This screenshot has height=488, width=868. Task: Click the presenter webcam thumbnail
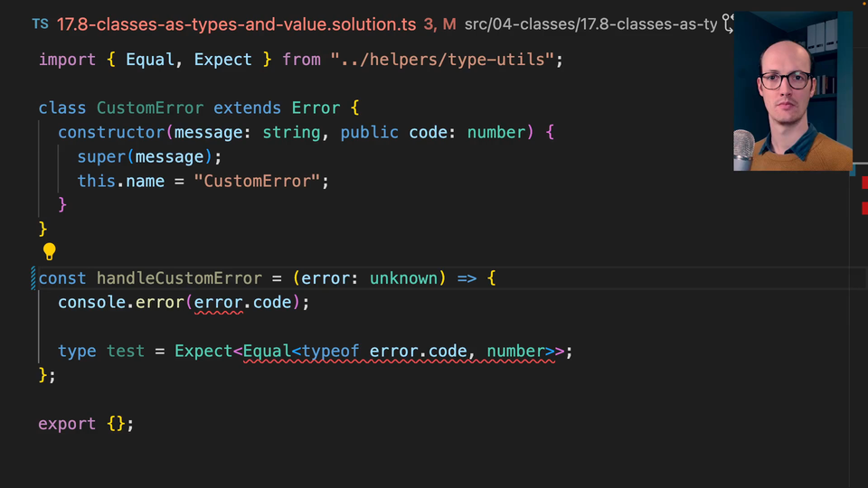point(792,91)
